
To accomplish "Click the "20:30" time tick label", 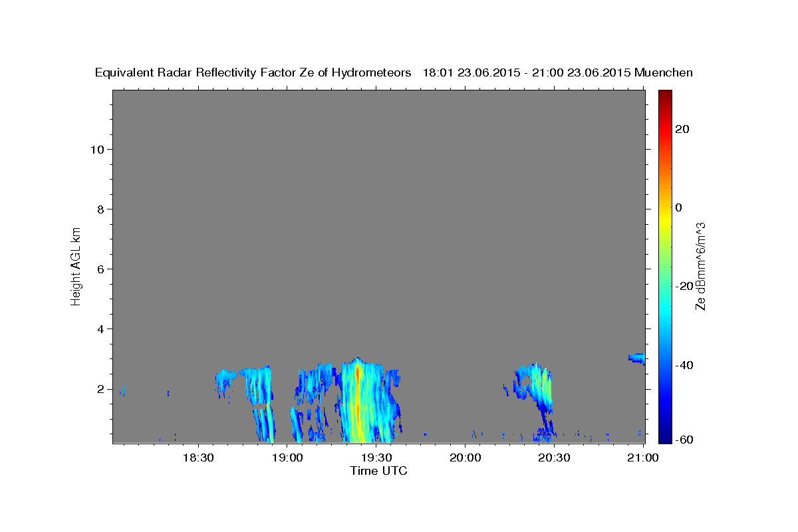I will tap(555, 458).
